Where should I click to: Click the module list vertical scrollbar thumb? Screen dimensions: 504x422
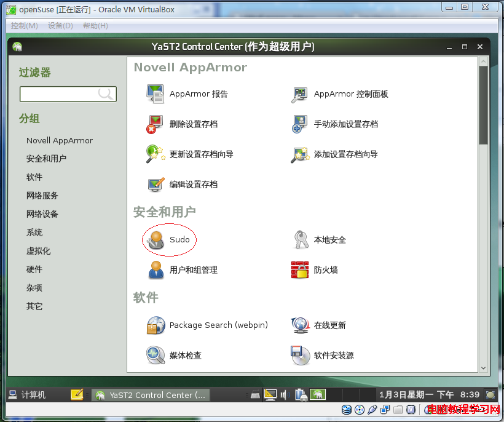(x=483, y=105)
